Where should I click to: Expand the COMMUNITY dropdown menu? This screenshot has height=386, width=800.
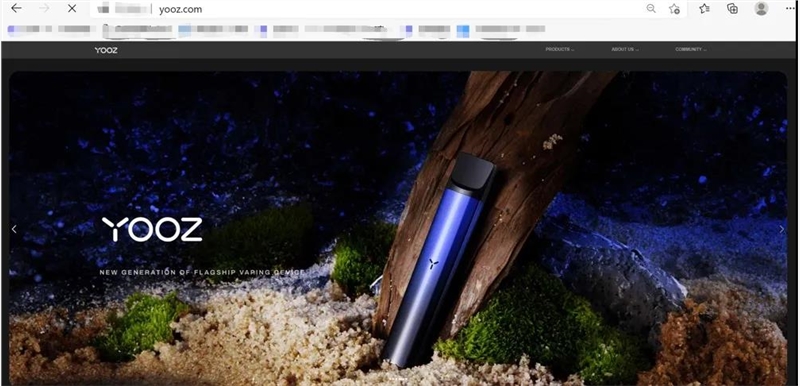pyautogui.click(x=691, y=49)
